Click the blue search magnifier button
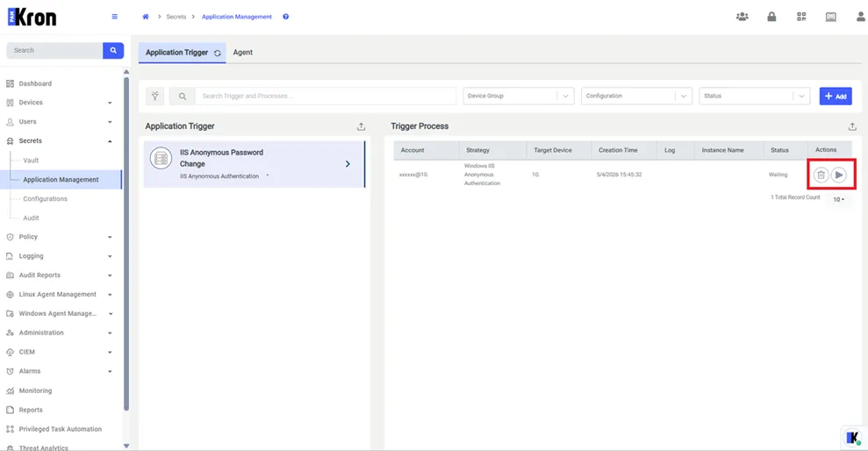868x451 pixels. pos(113,50)
